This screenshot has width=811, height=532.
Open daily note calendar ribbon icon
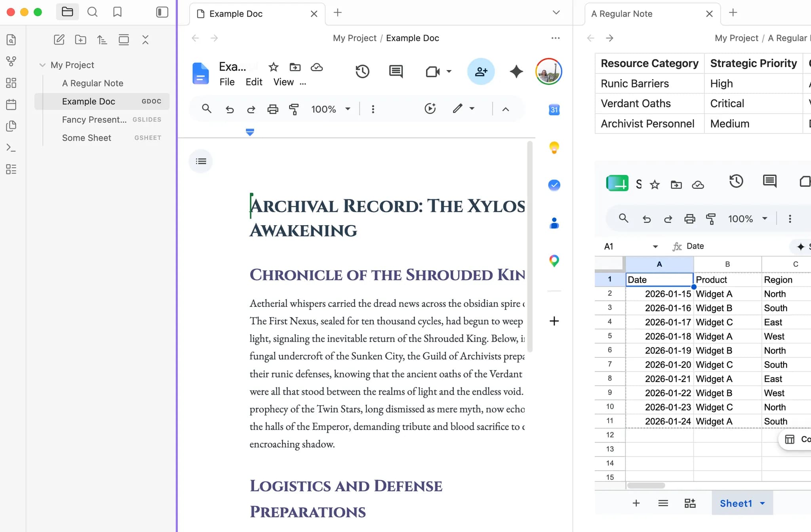coord(11,104)
